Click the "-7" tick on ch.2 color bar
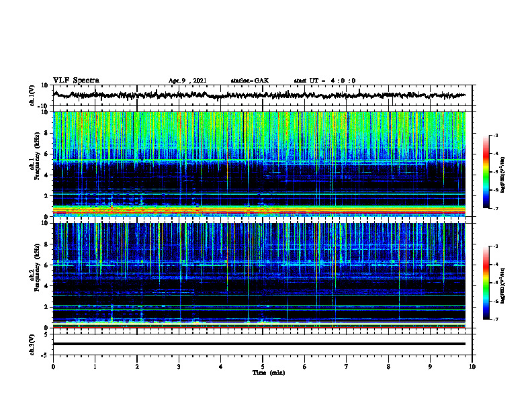Image resolution: width=532 pixels, height=411 pixels. coord(495,319)
